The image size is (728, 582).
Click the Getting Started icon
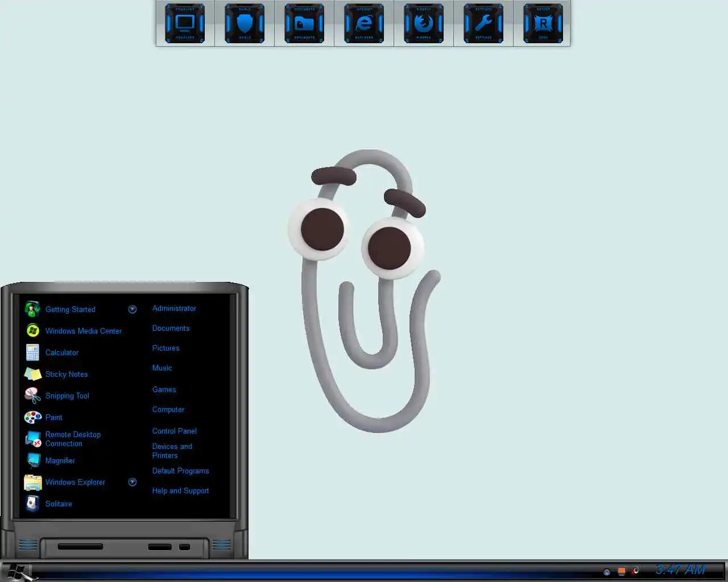(32, 309)
